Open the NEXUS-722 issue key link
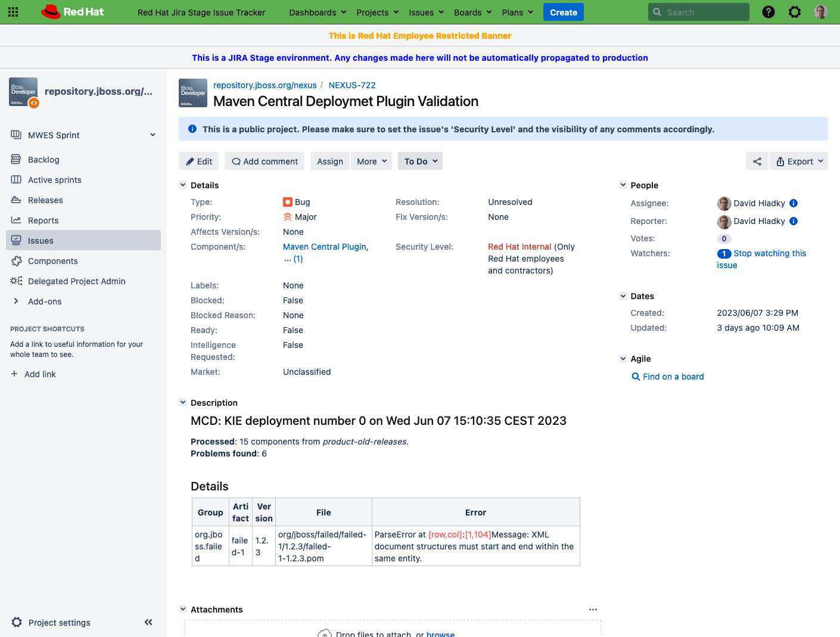Viewport: 840px width, 637px height. (352, 85)
